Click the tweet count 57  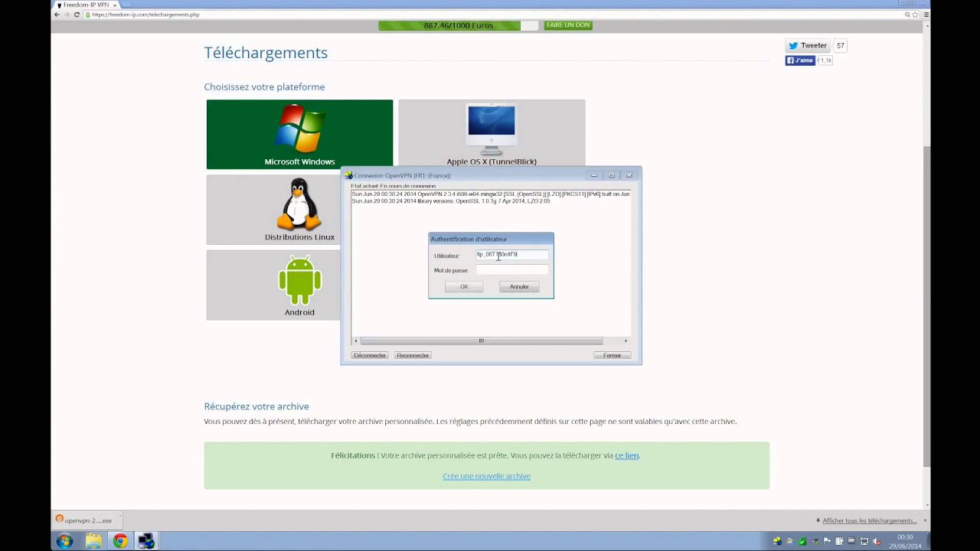pyautogui.click(x=840, y=45)
